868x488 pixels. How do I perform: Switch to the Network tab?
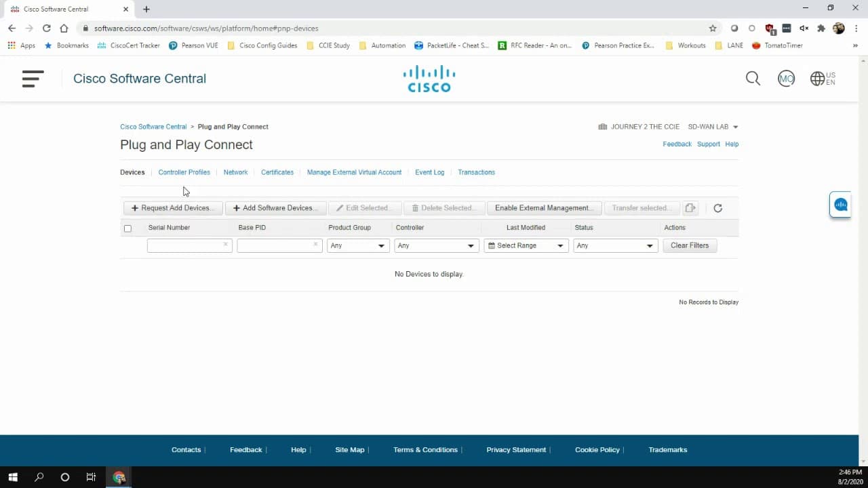click(x=236, y=172)
